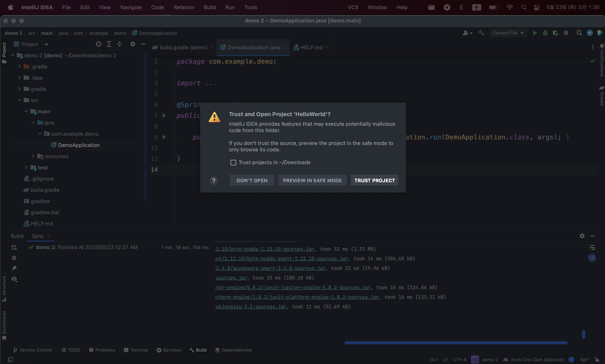This screenshot has width=605, height=364.
Task: Collapse the main folder
Action: (x=26, y=111)
